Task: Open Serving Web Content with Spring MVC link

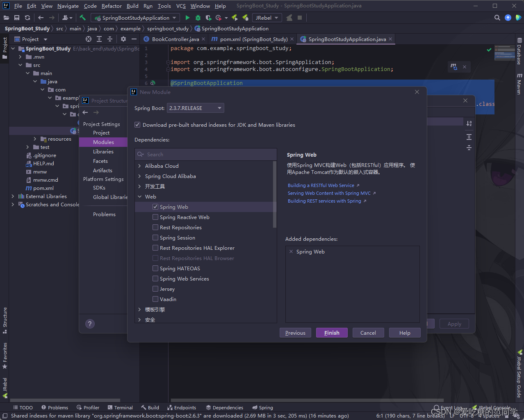Action: [x=329, y=193]
